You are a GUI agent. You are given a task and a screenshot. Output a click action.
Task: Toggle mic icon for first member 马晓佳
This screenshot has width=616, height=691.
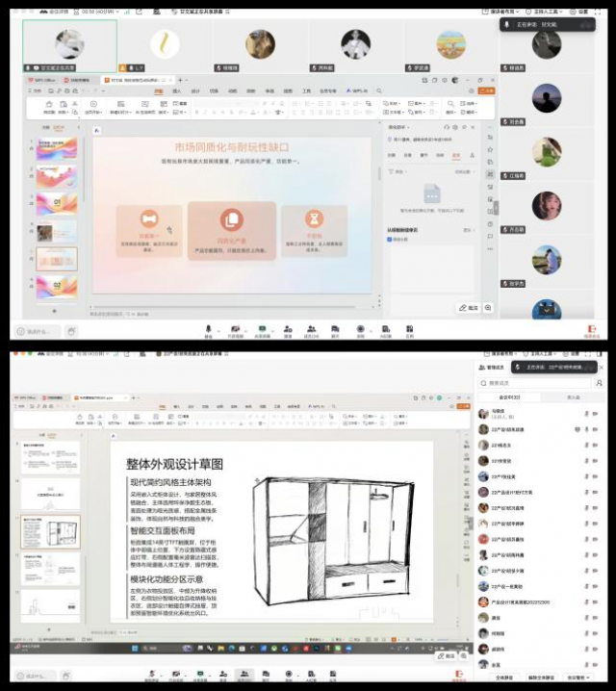click(x=585, y=414)
